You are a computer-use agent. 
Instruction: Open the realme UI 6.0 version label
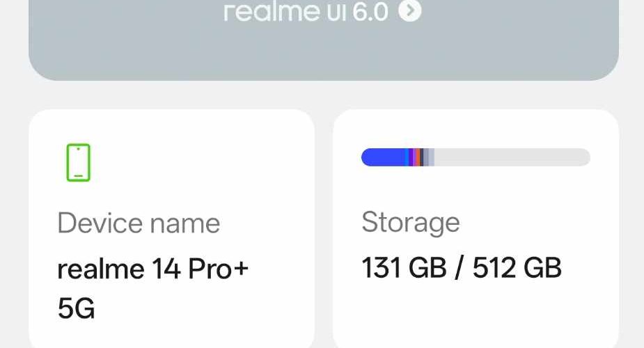306,12
